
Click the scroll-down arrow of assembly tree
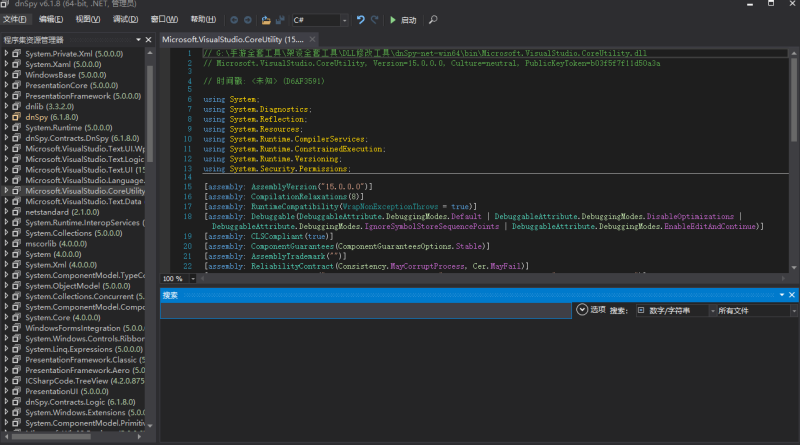tap(150, 426)
